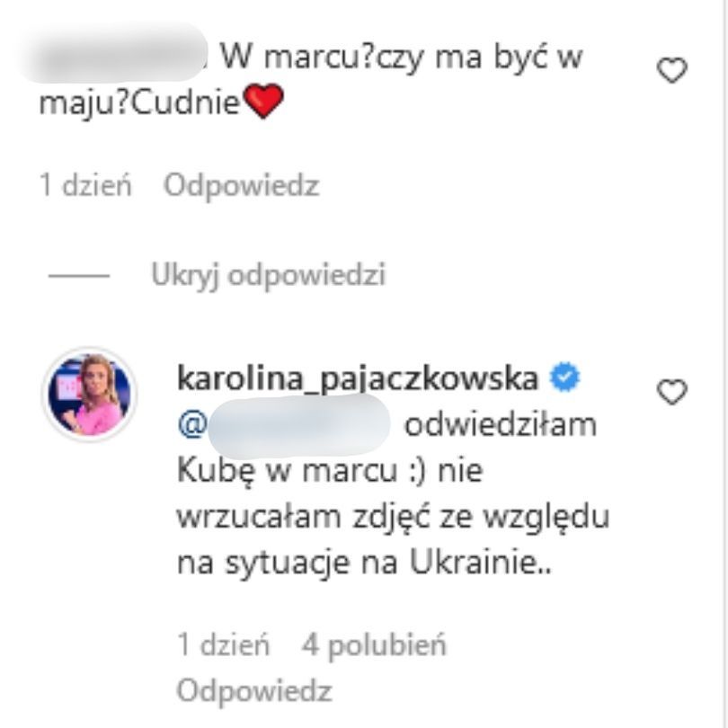728x728 pixels.
Task: Click the '1 dzień' timestamp of first comment
Action: (85, 185)
